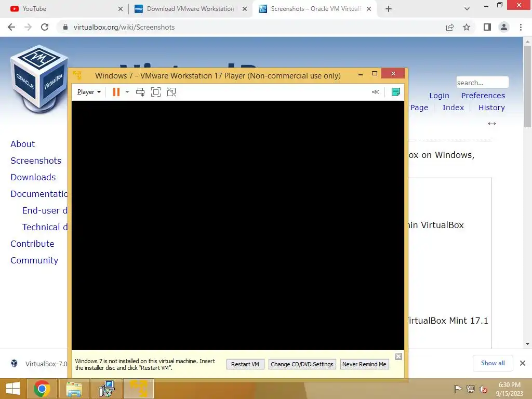This screenshot has width=532, height=399.
Task: Select the Screenshots – Oracle VM VirtualBox tab
Action: tap(315, 9)
